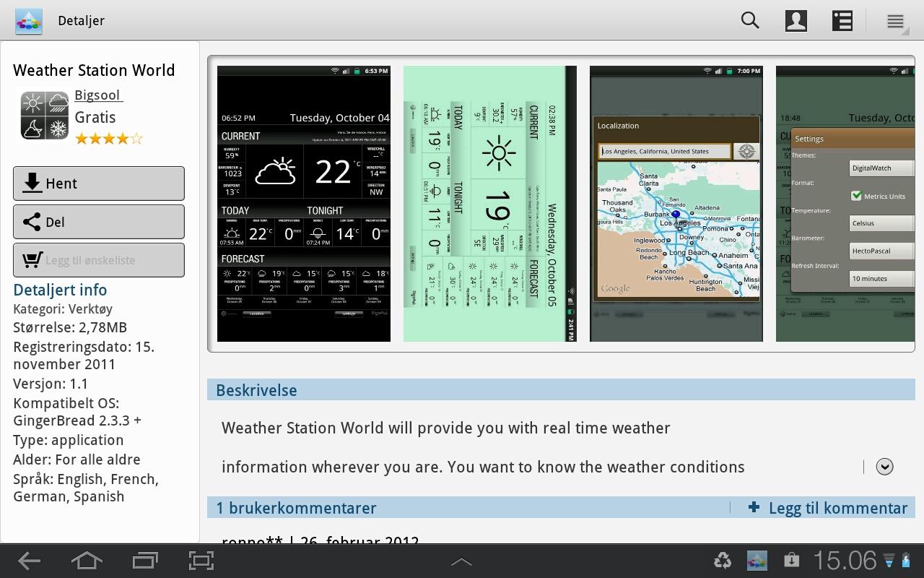Select the Weather Station World title
The height and width of the screenshot is (578, 924).
(94, 70)
